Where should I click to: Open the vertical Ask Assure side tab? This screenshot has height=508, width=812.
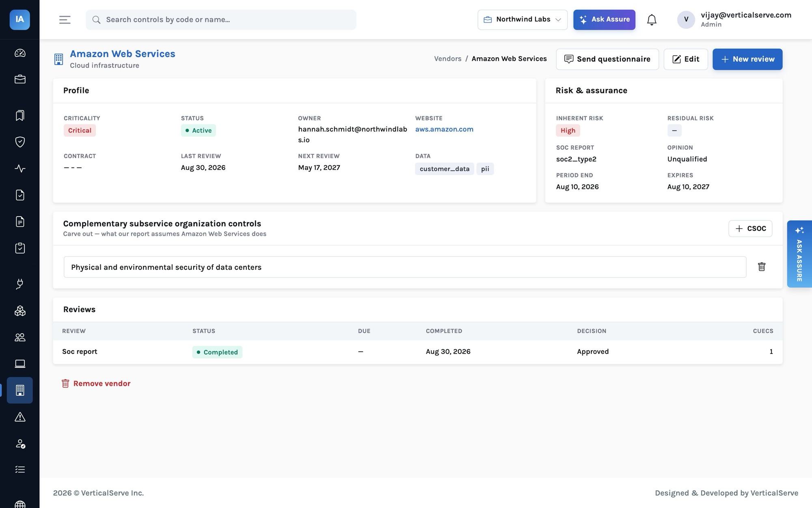[799, 254]
